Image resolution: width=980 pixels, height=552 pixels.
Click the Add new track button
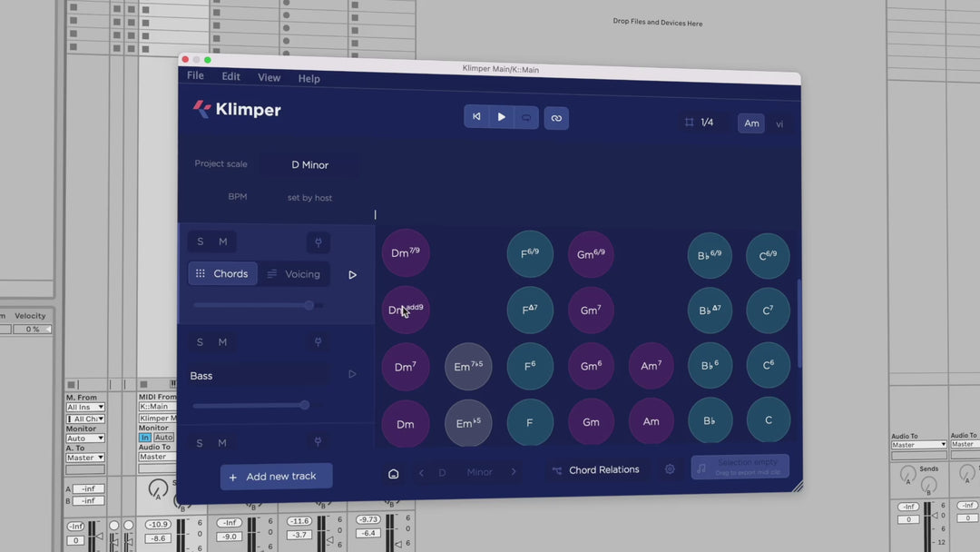(x=276, y=476)
